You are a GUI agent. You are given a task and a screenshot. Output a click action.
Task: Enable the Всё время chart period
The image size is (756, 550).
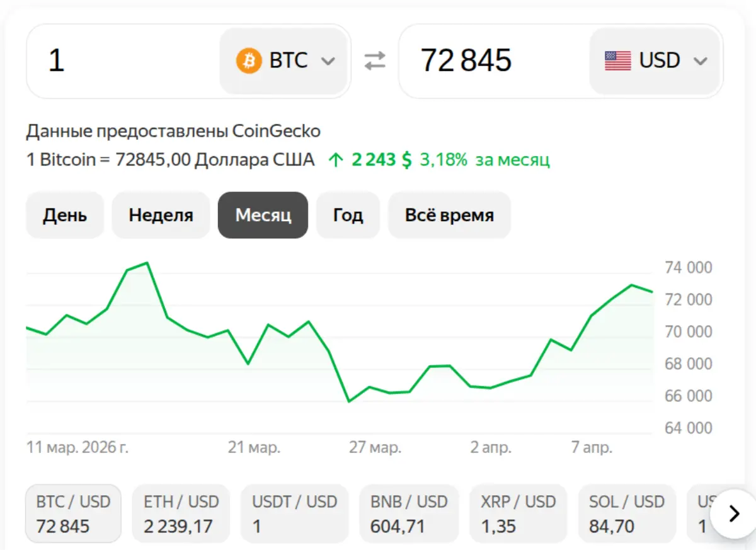point(449,215)
